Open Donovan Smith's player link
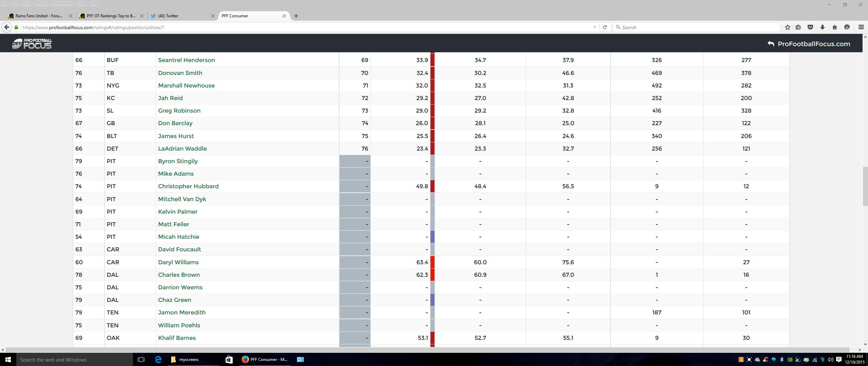This screenshot has height=366, width=868. (180, 73)
